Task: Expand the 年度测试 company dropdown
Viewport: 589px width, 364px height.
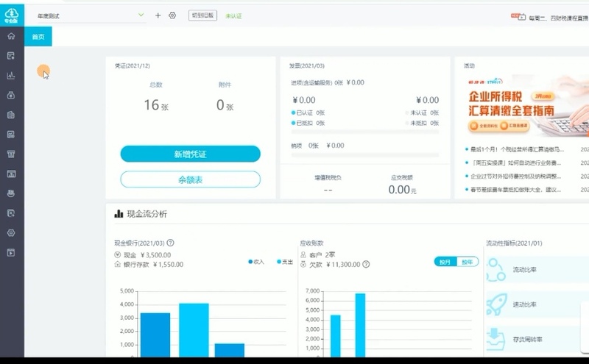Action: click(141, 15)
